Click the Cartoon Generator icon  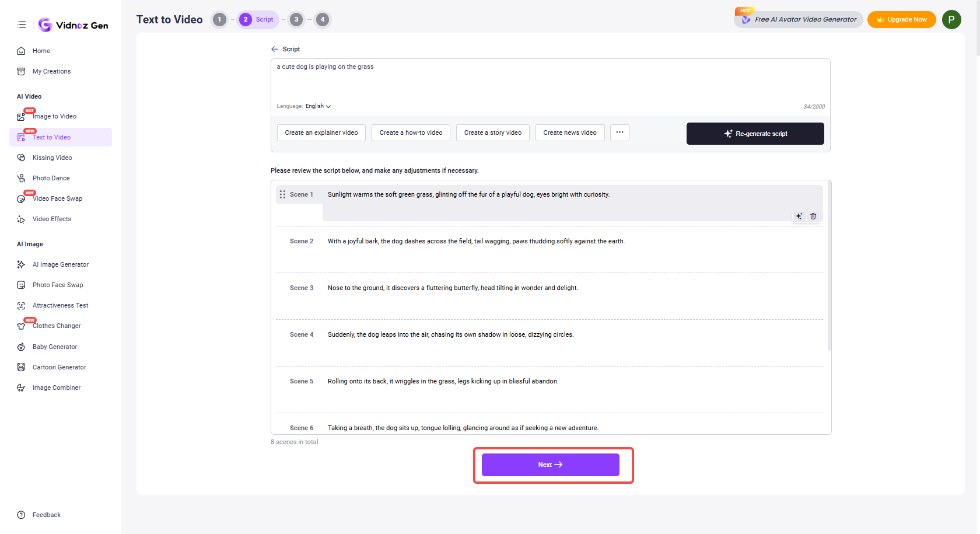21,367
